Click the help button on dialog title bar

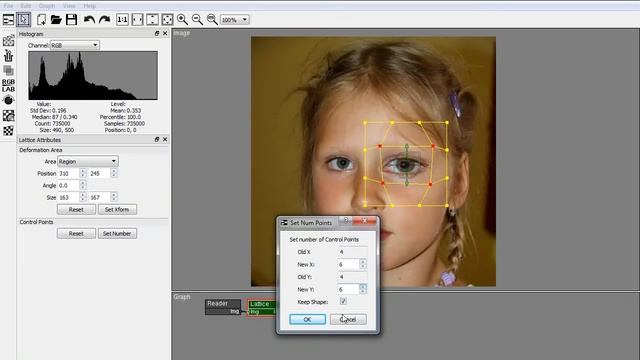point(345,221)
